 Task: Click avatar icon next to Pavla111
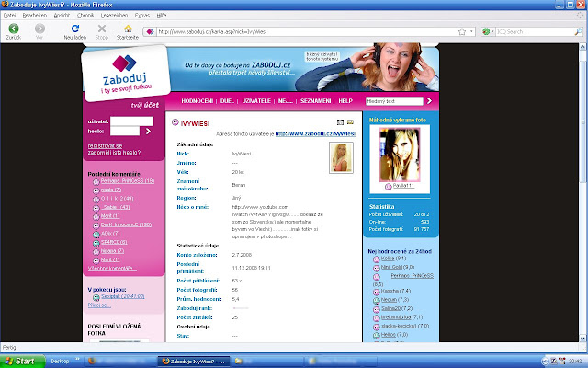click(x=388, y=186)
